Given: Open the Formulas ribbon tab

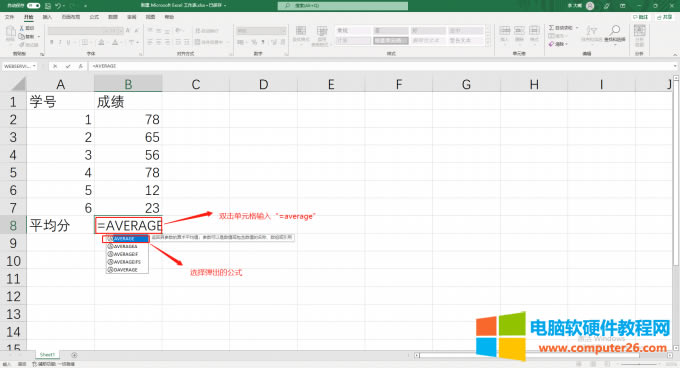Looking at the screenshot, I should pos(94,17).
